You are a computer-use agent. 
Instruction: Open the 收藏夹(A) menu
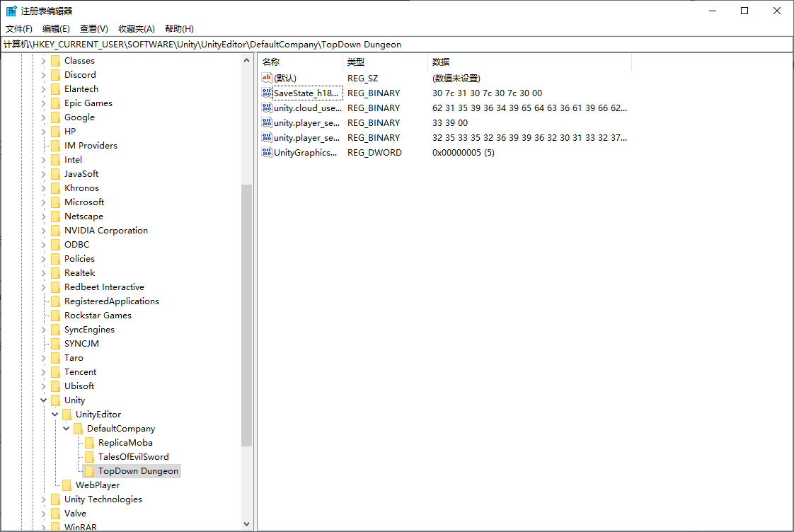136,29
